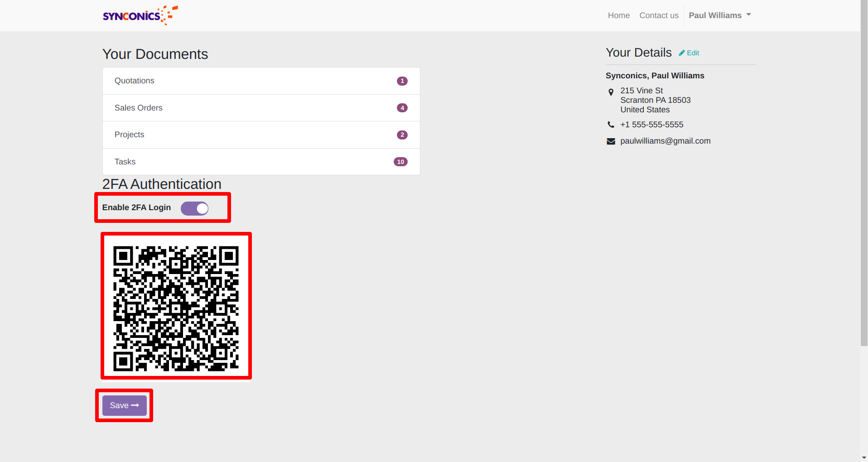The image size is (868, 462).
Task: Click the 2FA QR code image
Action: 176,308
